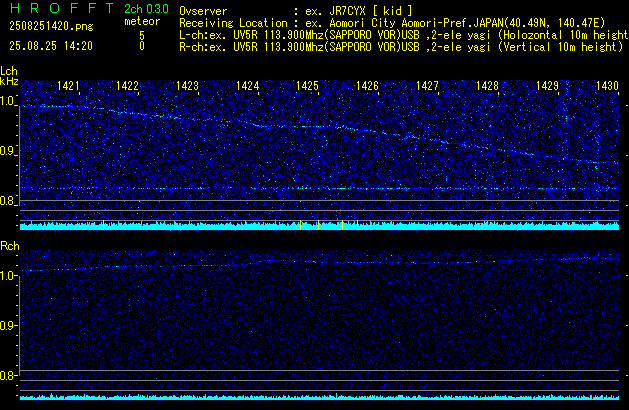Click yellow meteor marker between 1421 and 1422
Screen dimensions: 629x410
click(103, 225)
